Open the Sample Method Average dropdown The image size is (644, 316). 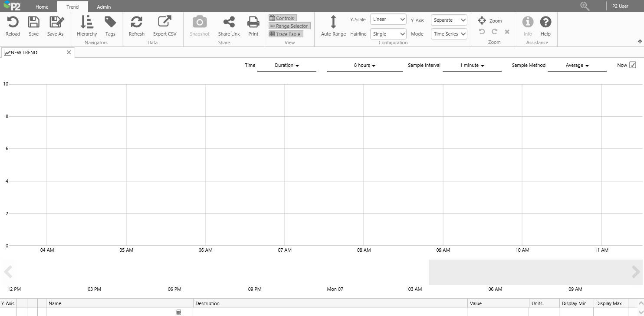coord(577,66)
